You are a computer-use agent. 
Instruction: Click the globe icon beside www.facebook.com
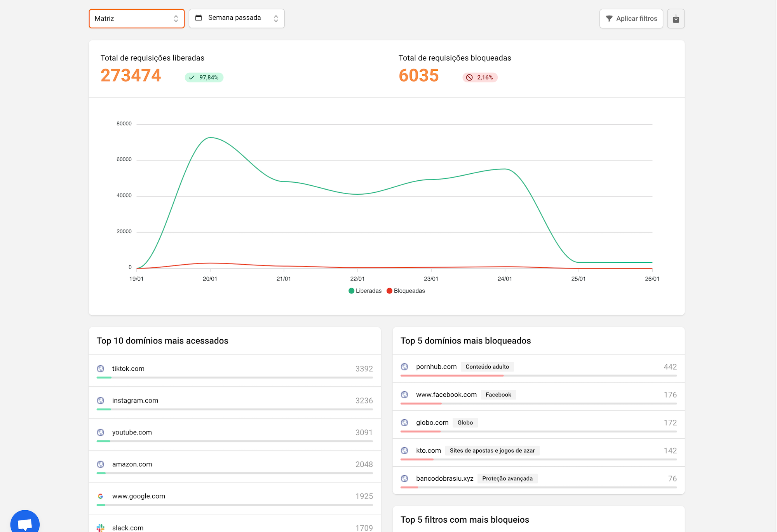tap(404, 394)
